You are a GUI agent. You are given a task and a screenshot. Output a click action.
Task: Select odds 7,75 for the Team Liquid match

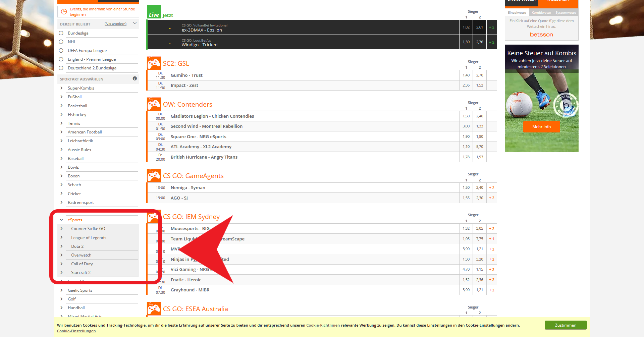pyautogui.click(x=480, y=239)
